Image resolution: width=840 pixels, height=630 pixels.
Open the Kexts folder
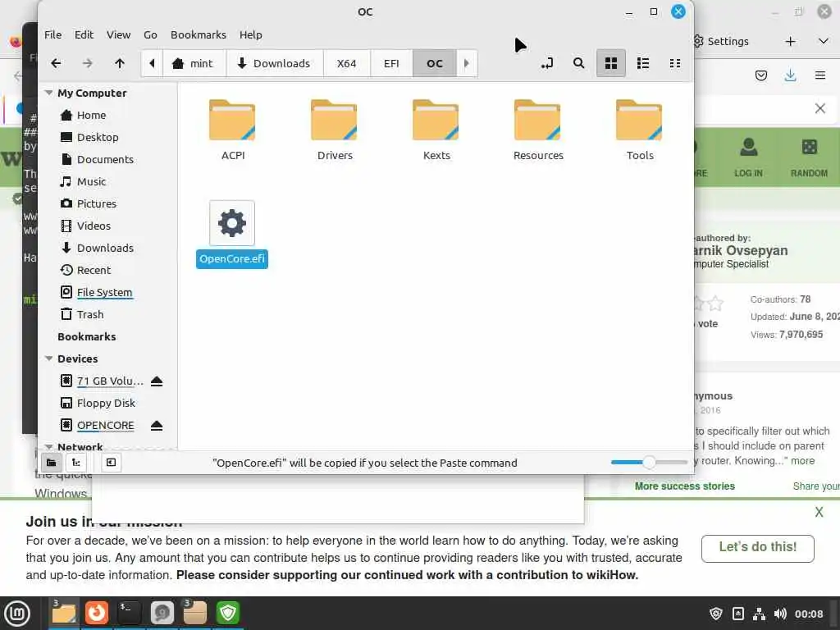coord(436,130)
